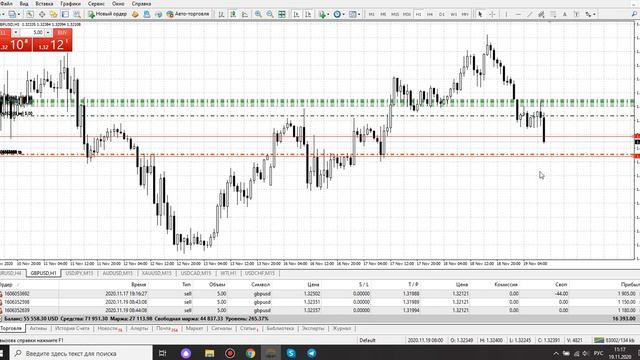Toggle chart shift icon
Image resolution: width=640 pixels, height=360 pixels.
click(x=308, y=14)
